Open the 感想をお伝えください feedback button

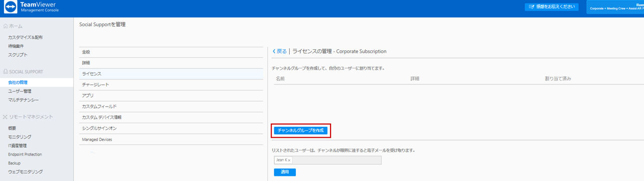[551, 7]
